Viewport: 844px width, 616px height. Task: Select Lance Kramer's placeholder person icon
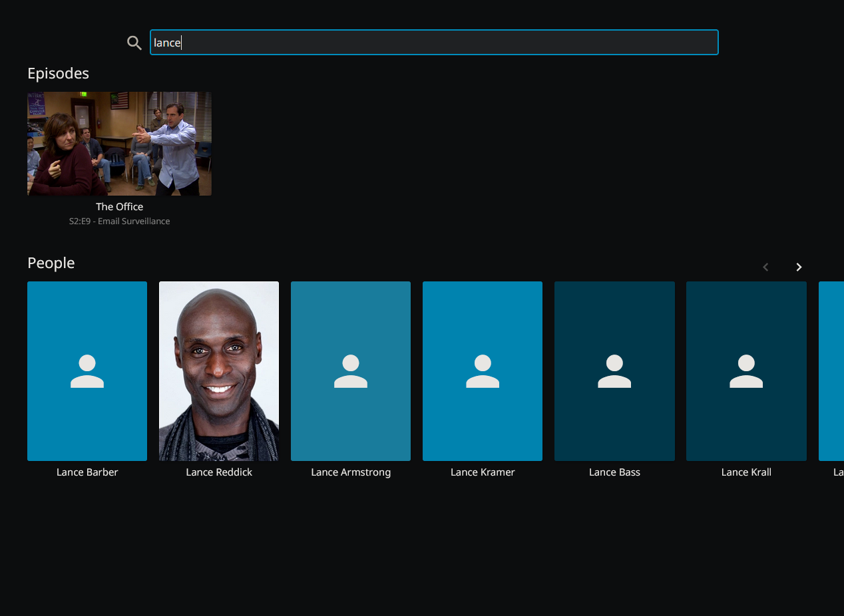pyautogui.click(x=483, y=371)
